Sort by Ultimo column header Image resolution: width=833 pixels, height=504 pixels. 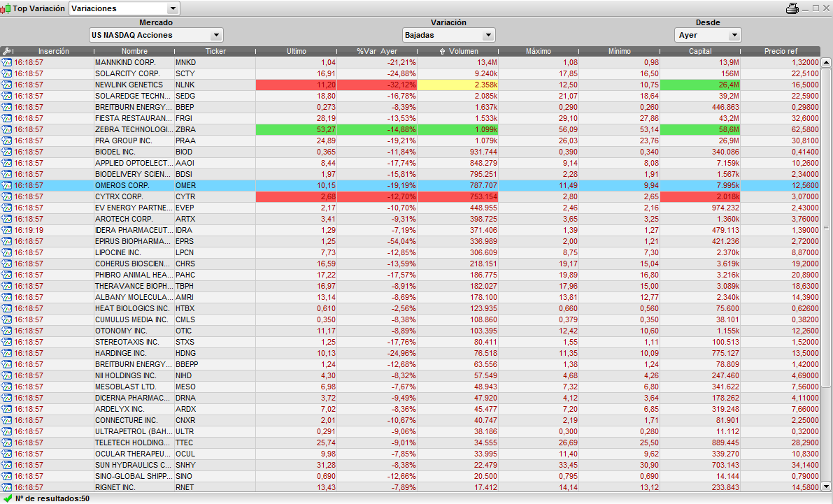pyautogui.click(x=297, y=51)
